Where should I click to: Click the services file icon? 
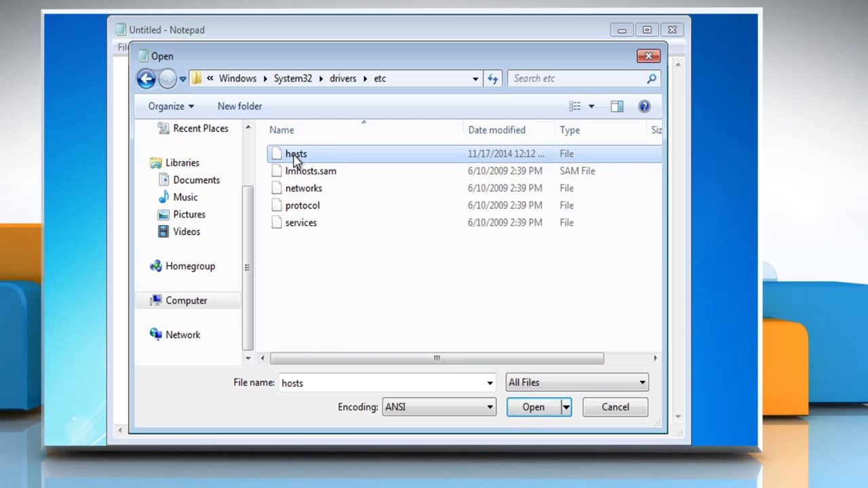276,222
